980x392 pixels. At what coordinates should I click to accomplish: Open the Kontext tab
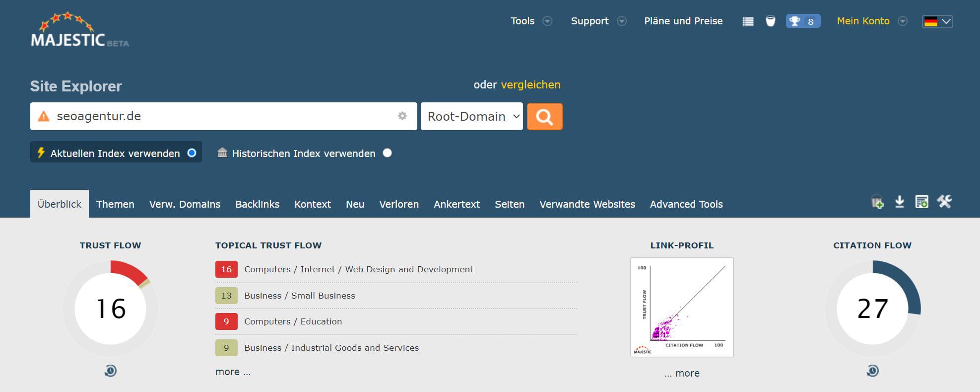(313, 204)
